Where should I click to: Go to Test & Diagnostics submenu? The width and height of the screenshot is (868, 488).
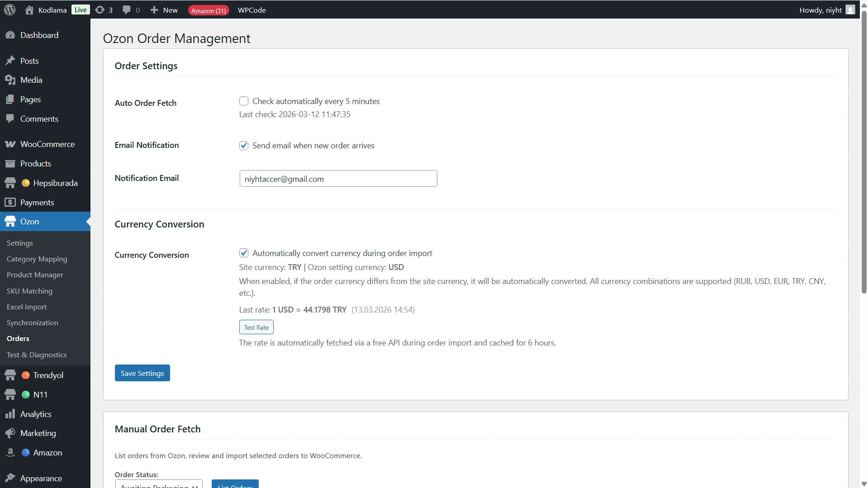tap(37, 355)
